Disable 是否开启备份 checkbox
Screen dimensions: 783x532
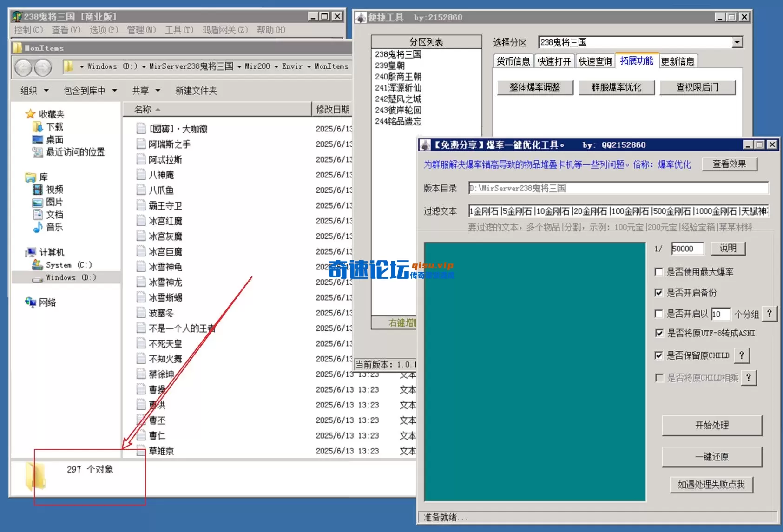click(659, 293)
